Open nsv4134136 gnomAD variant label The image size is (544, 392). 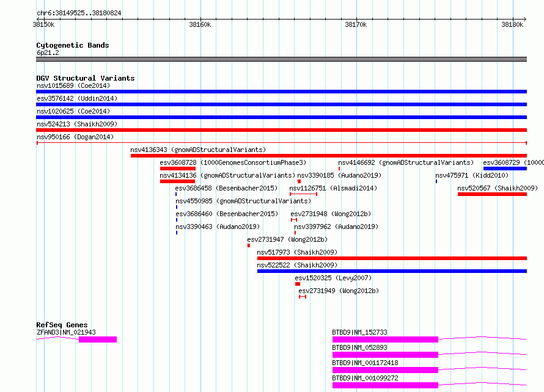click(227, 175)
